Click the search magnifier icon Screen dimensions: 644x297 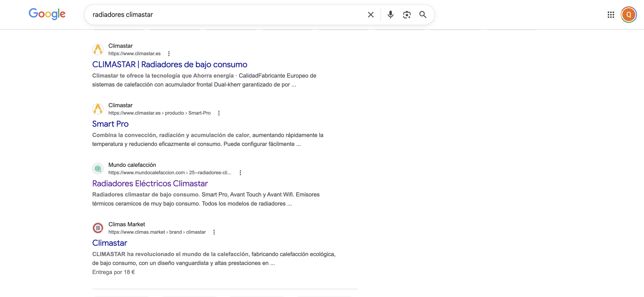pyautogui.click(x=423, y=14)
